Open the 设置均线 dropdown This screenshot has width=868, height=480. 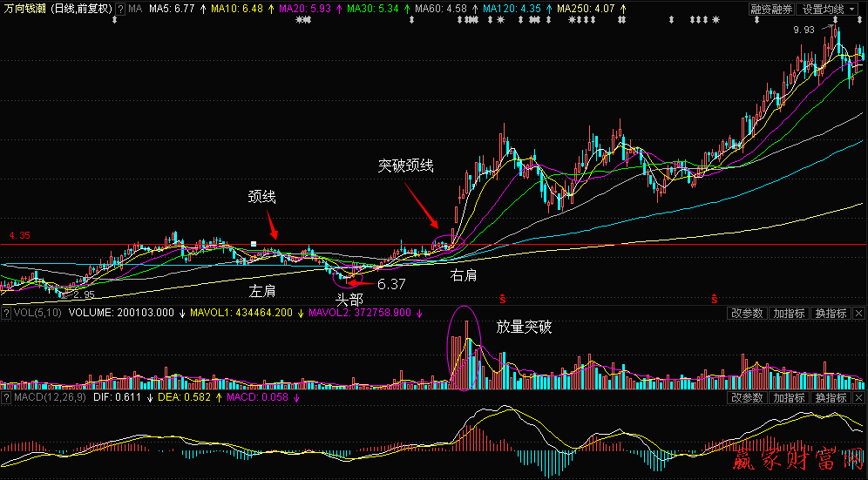[x=827, y=9]
